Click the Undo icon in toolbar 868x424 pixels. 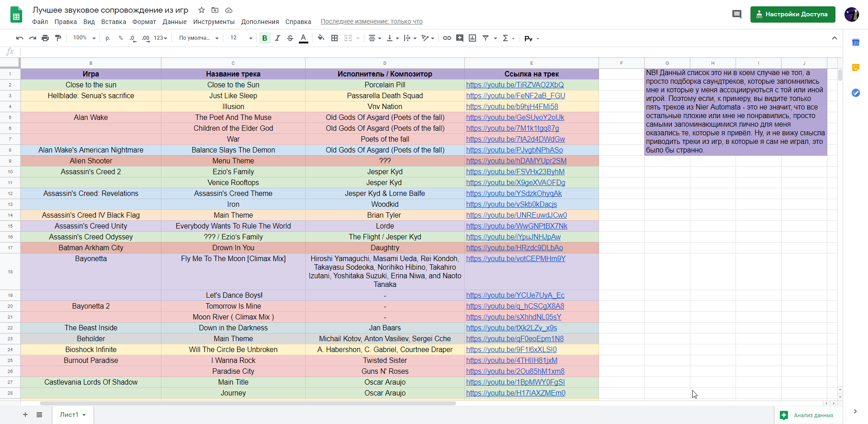19,38
